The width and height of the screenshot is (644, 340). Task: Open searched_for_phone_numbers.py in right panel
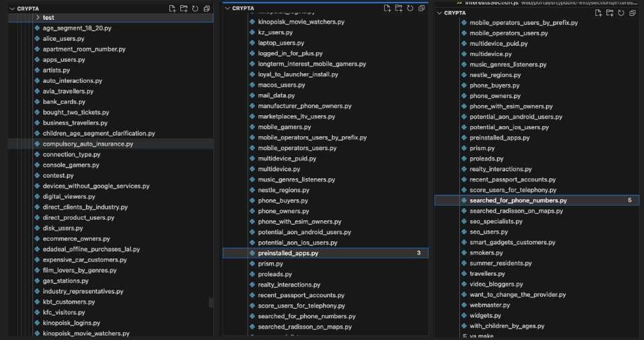tap(518, 201)
